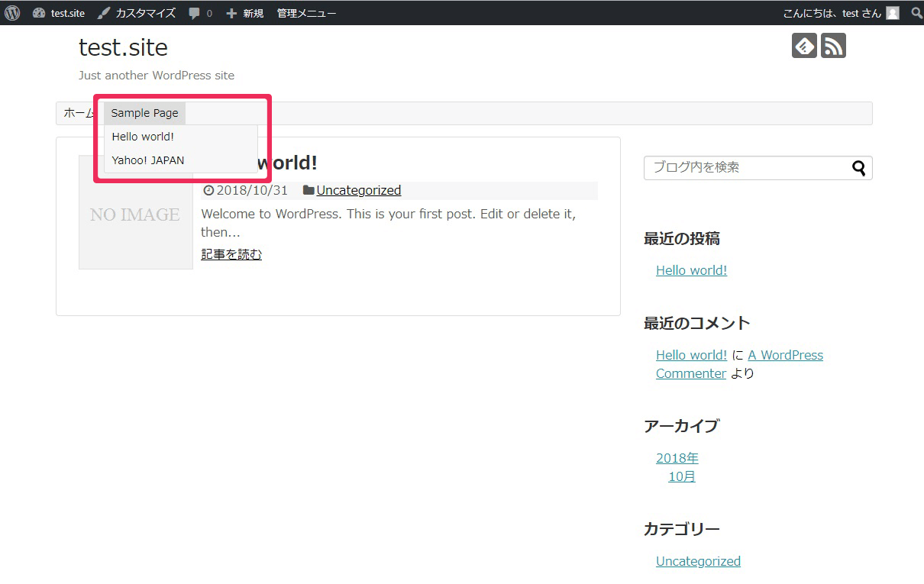
Task: Open the 2018年 archive link
Action: coord(677,458)
